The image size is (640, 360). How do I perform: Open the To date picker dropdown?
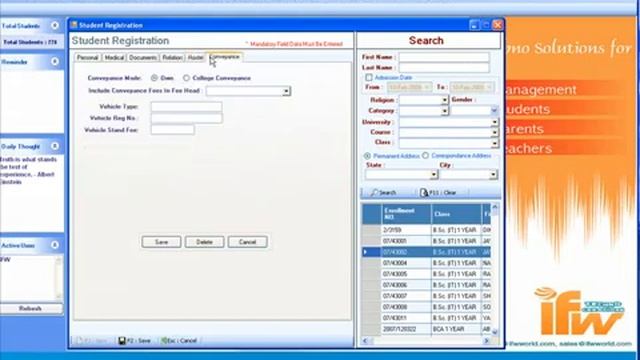(x=489, y=87)
